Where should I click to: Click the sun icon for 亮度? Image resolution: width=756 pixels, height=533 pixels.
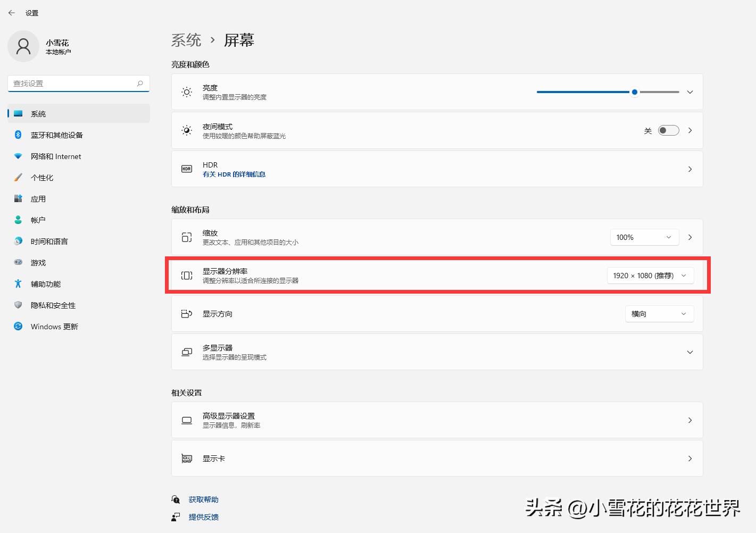[x=187, y=92]
